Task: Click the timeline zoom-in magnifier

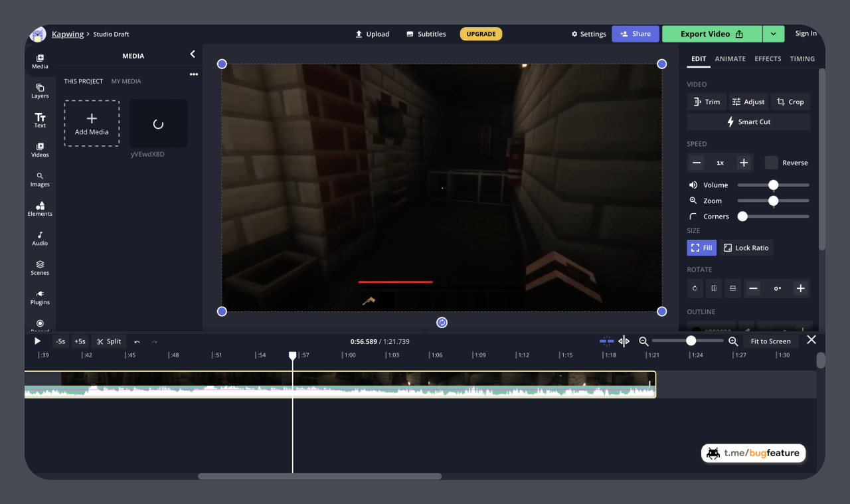Action: 733,341
